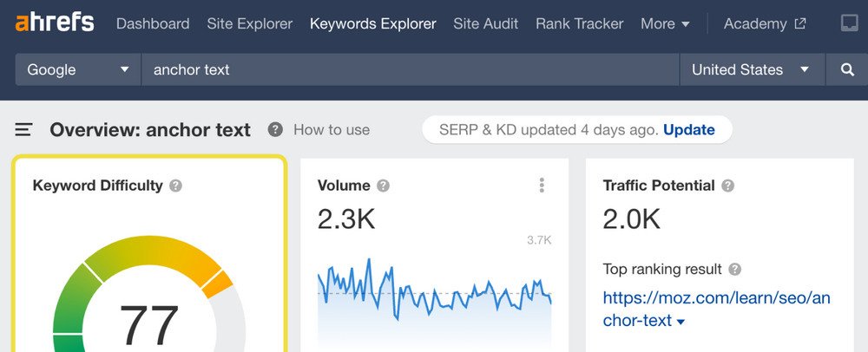
Task: Open the hamburger sidebar menu icon
Action: (24, 130)
